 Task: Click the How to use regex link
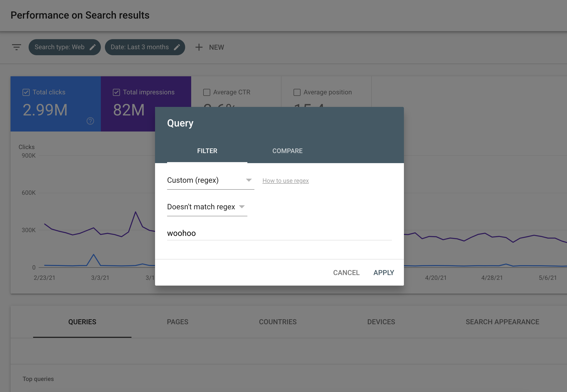[286, 180]
